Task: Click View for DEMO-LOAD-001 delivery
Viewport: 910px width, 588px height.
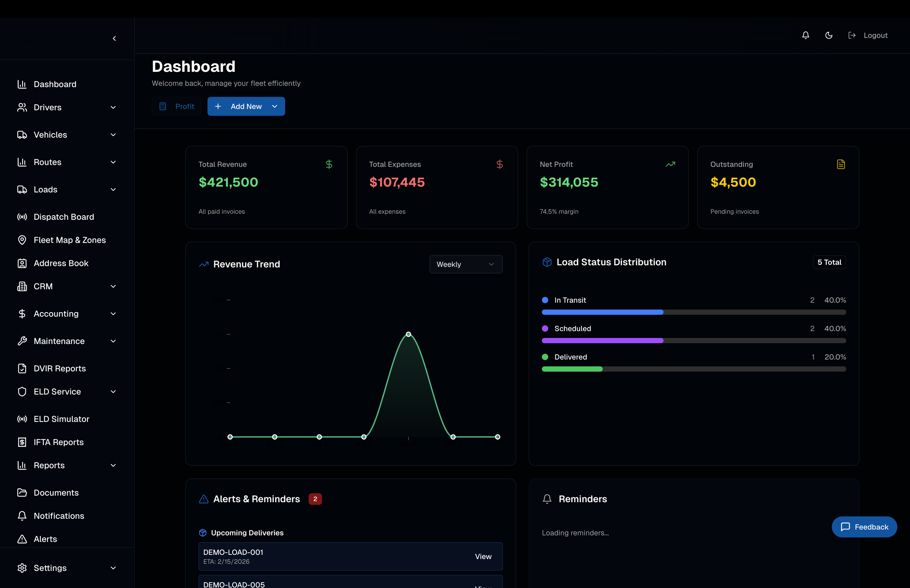Action: [483, 556]
